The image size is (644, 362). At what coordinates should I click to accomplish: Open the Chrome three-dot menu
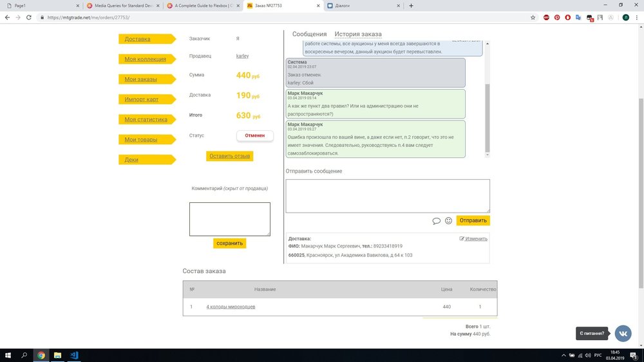click(x=636, y=17)
